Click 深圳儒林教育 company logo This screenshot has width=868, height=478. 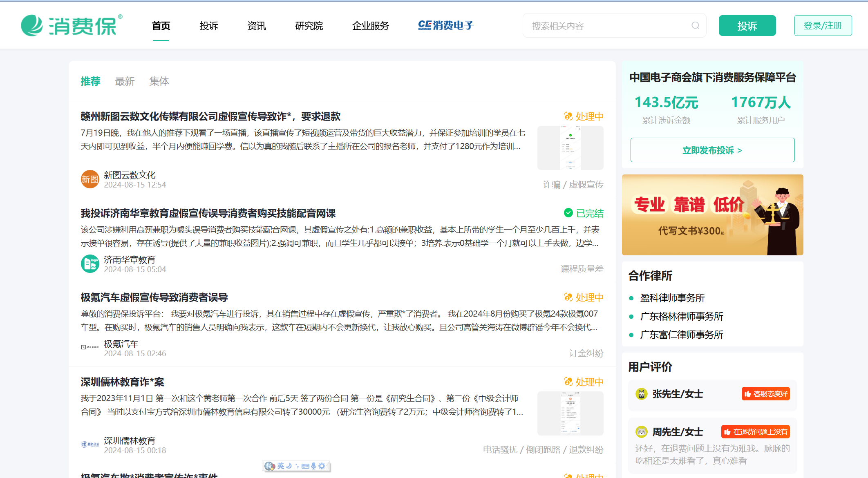(x=90, y=444)
